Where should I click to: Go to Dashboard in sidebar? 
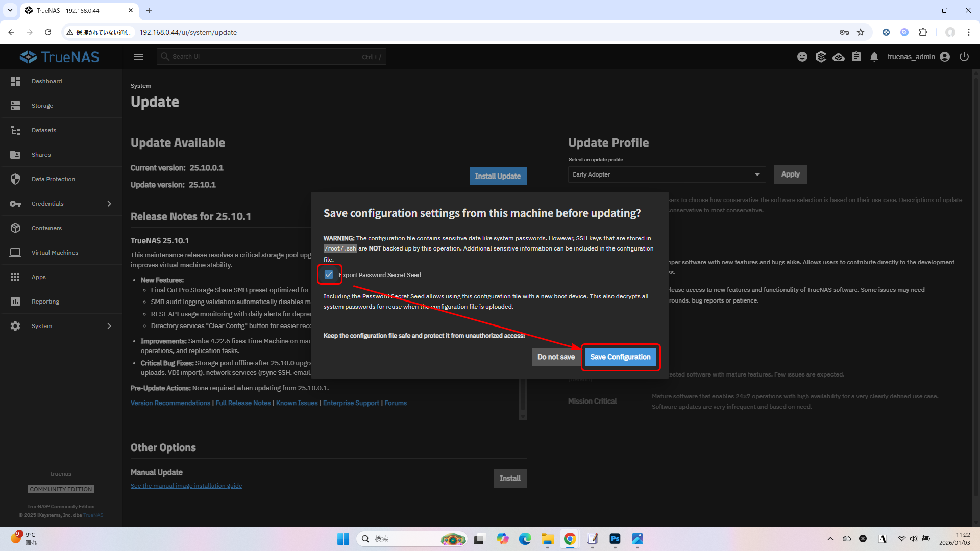[x=46, y=81]
